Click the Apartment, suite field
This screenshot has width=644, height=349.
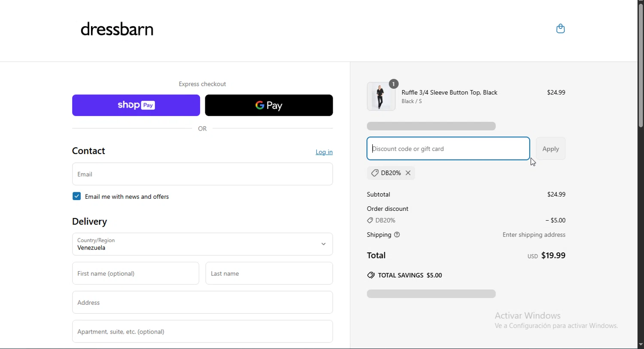202,331
